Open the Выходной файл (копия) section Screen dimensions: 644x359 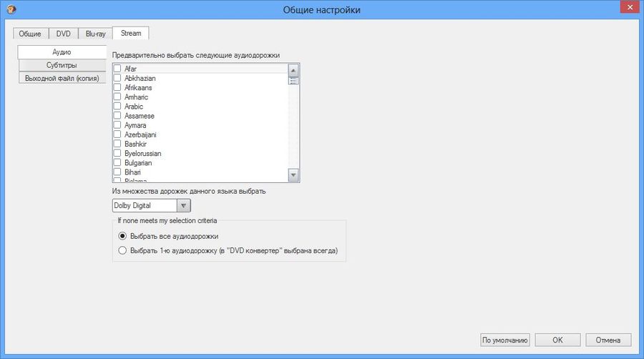62,78
